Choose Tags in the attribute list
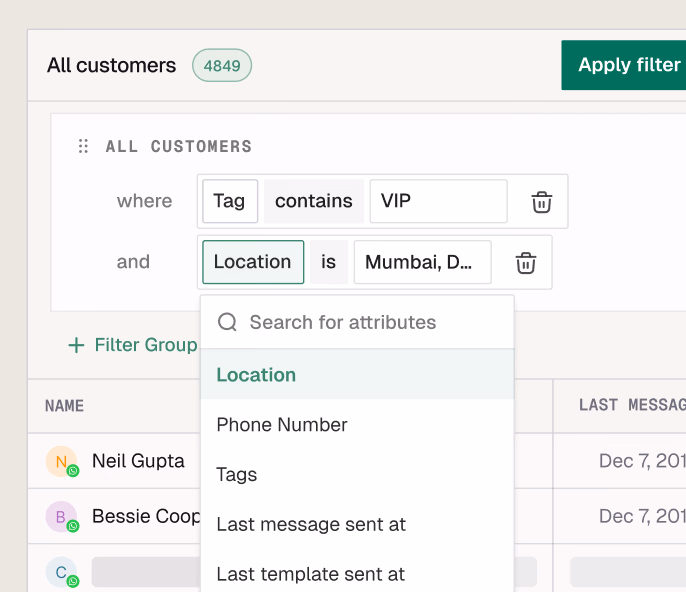Screen dimensions: 686x592 [x=237, y=475]
